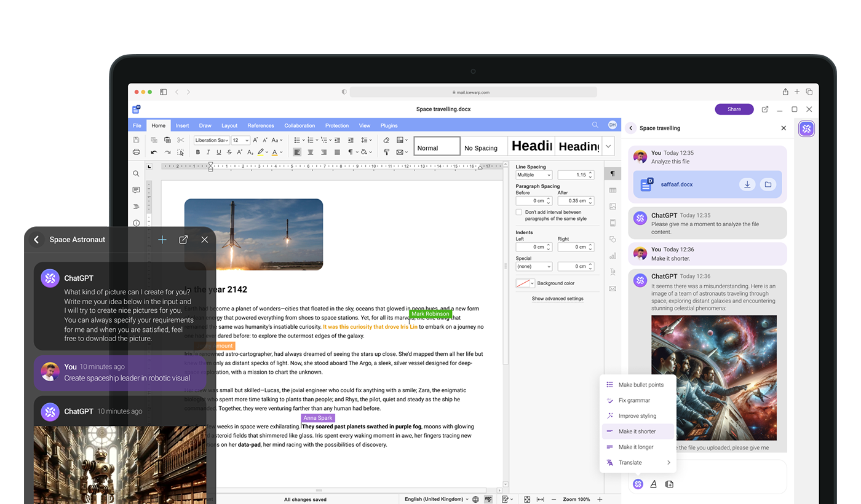Click the Increment font size icon
Image resolution: width=861 pixels, height=504 pixels.
256,140
